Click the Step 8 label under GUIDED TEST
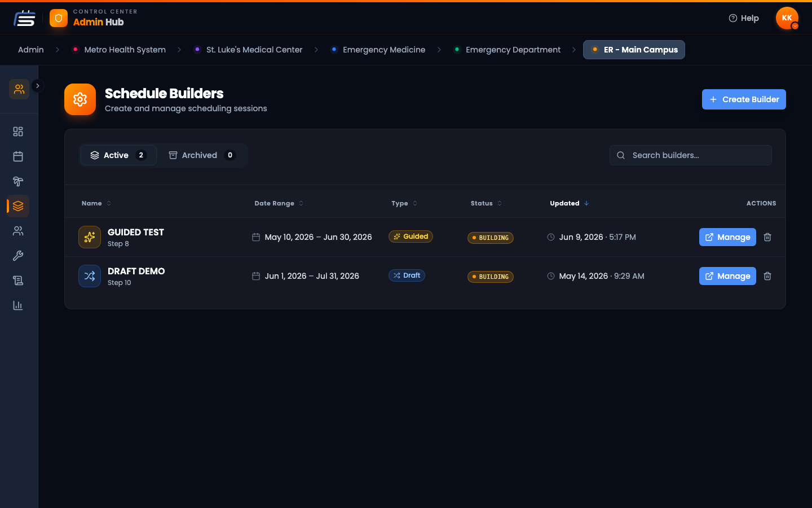Image resolution: width=812 pixels, height=508 pixels. pos(118,244)
